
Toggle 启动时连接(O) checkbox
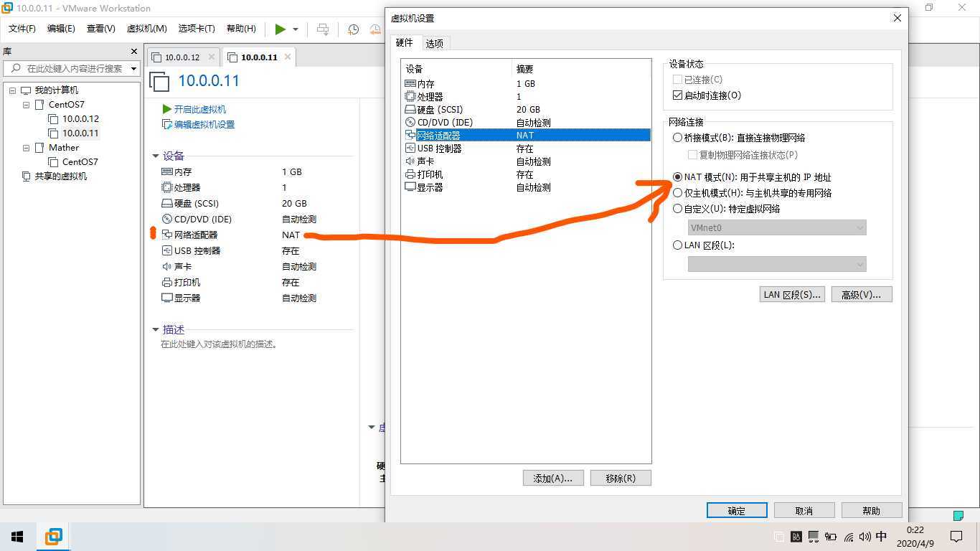click(x=677, y=95)
